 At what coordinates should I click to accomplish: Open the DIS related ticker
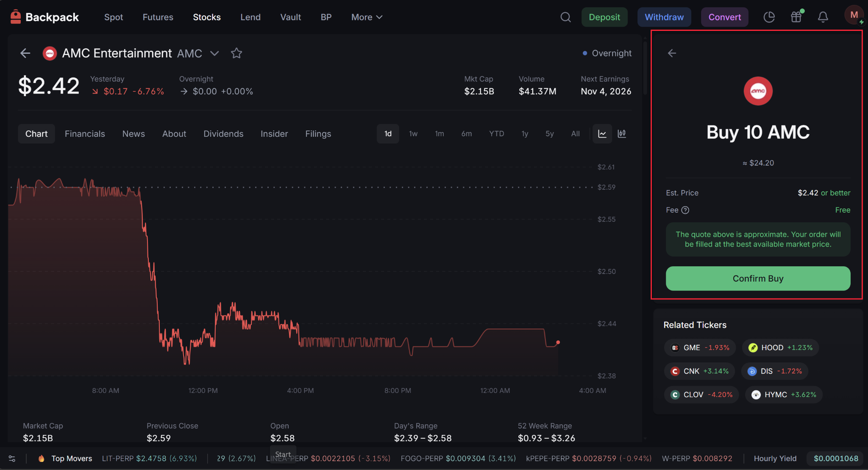coord(775,371)
